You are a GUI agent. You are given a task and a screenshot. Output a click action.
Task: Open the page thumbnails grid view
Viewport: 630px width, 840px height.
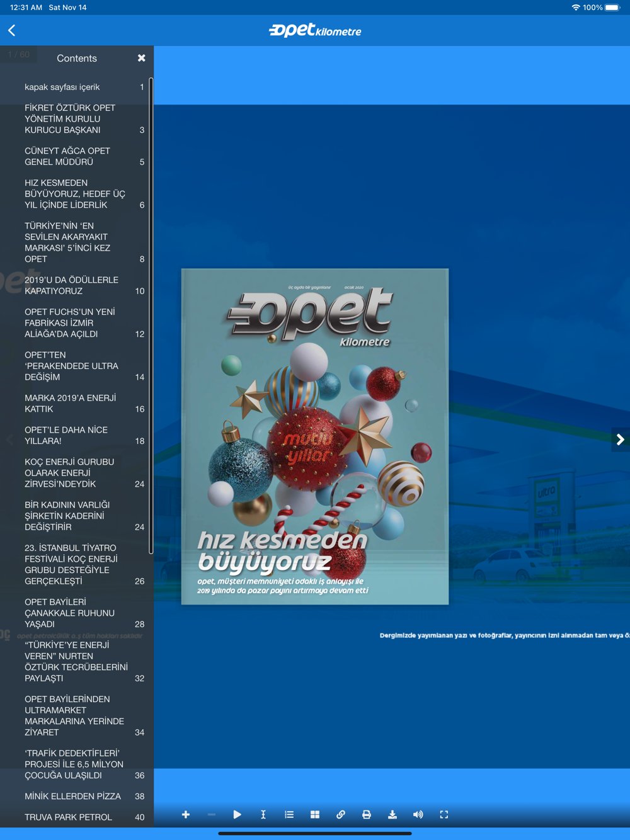(x=314, y=815)
